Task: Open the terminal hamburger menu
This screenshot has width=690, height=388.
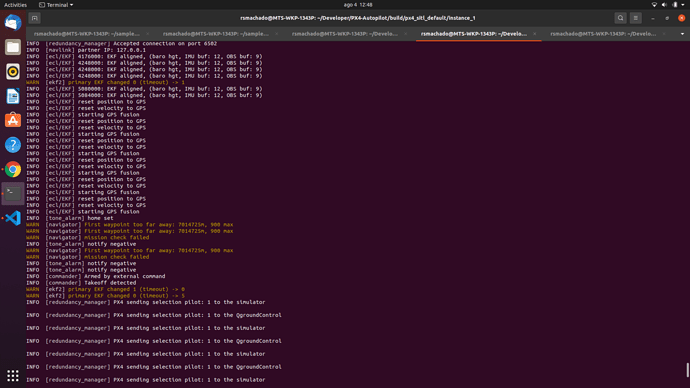Action: 635,18
